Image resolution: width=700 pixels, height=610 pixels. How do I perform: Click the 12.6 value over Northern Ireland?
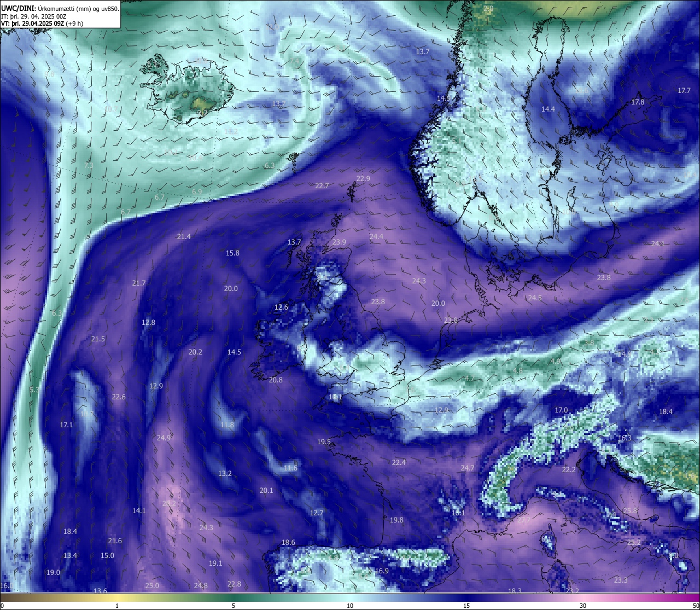[x=281, y=307]
